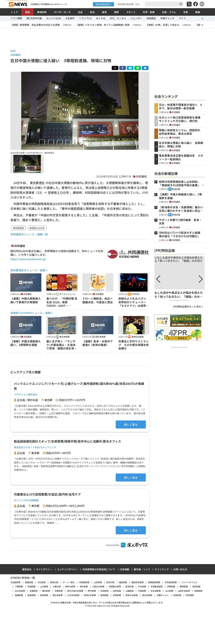Open 宮崎県えびの市のニュース・速報 section link

point(31,313)
